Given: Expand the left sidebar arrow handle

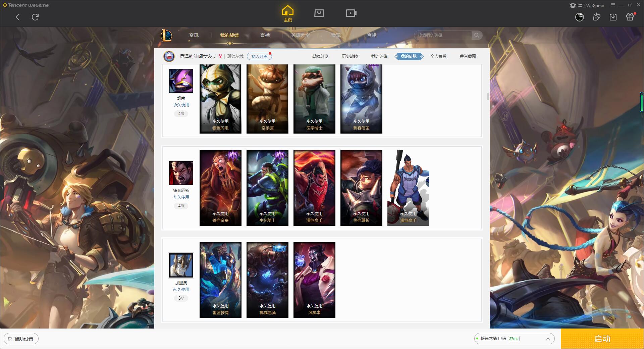Looking at the screenshot, I should pos(2,187).
